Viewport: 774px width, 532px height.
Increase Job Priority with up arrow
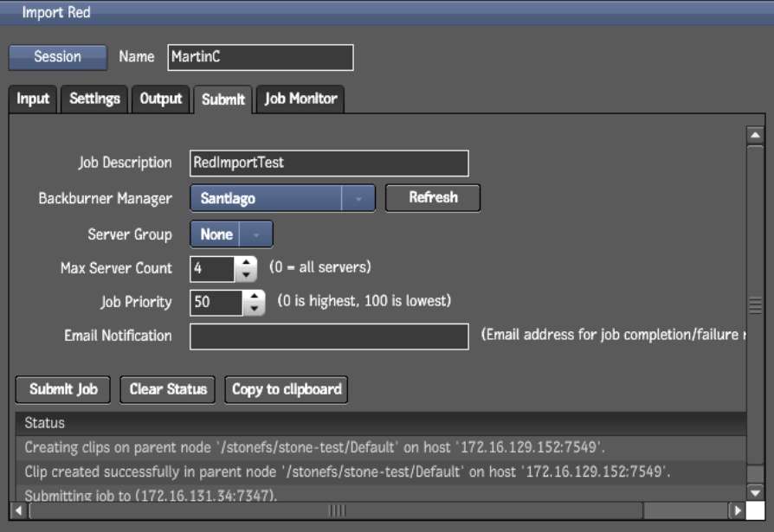pyautogui.click(x=254, y=296)
